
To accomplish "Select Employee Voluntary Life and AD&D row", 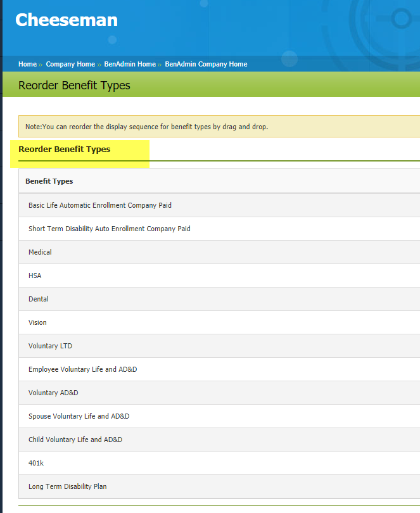I will [x=82, y=369].
